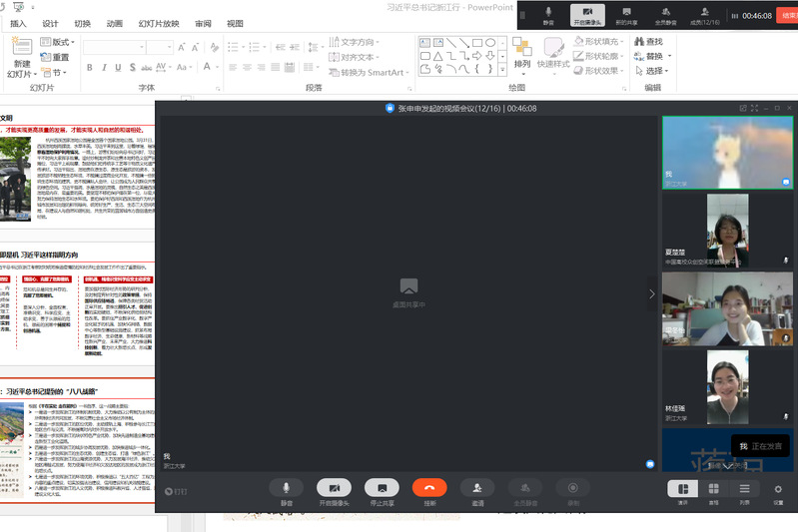Open the 审阅 ribbon tab
Screen dimensions: 798x532
pos(203,23)
